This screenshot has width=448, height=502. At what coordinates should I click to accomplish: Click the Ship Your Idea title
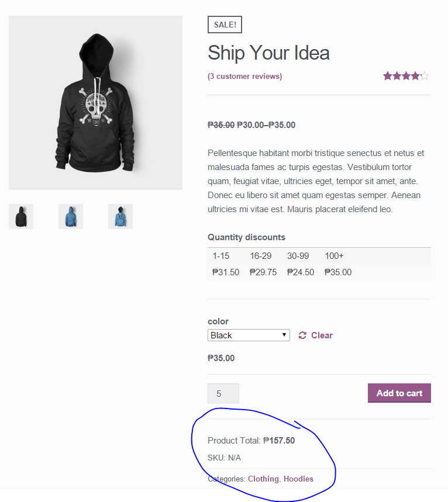click(x=268, y=53)
